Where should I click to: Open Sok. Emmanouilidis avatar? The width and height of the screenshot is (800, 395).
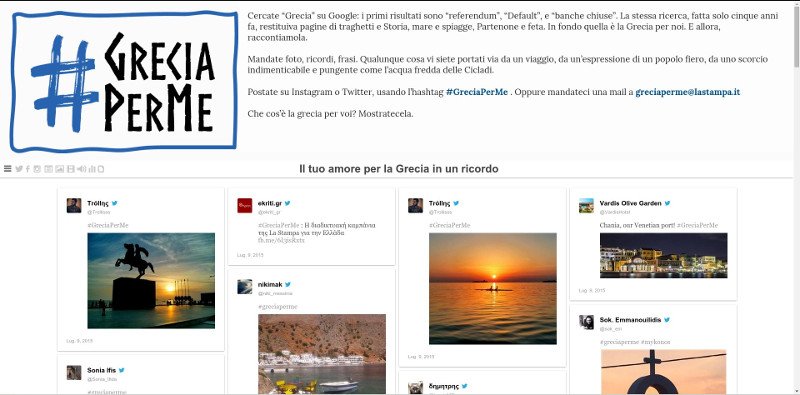(x=586, y=323)
